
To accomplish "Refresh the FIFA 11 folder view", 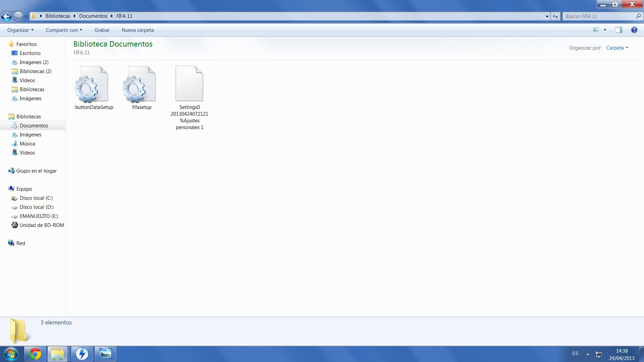I will click(555, 16).
